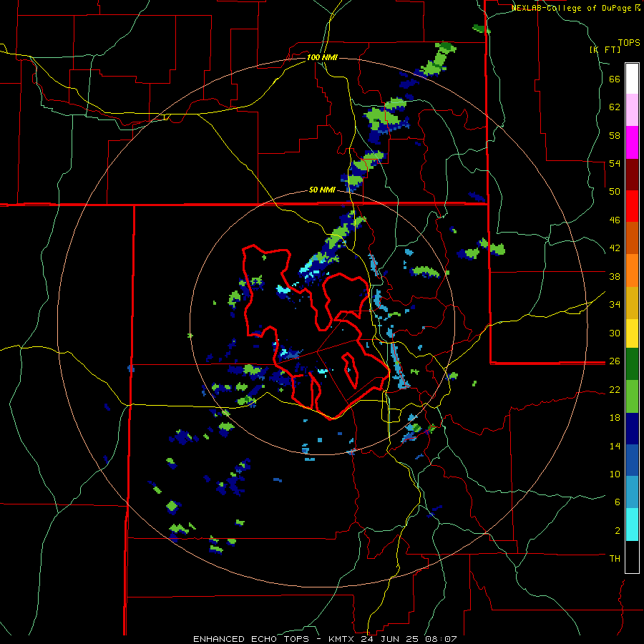Click the cyan 2-6 kft legend swatch
This screenshot has width=644, height=644.
[632, 525]
